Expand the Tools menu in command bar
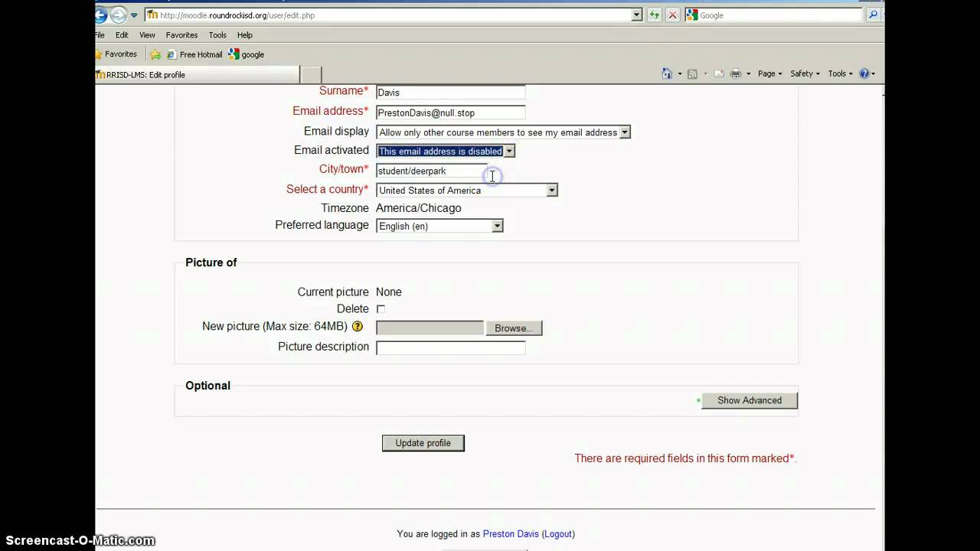 click(x=840, y=73)
